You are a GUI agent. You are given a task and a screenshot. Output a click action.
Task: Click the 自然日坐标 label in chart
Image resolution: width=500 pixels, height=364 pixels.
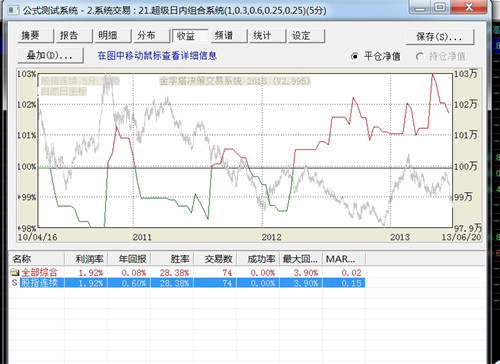tap(64, 91)
